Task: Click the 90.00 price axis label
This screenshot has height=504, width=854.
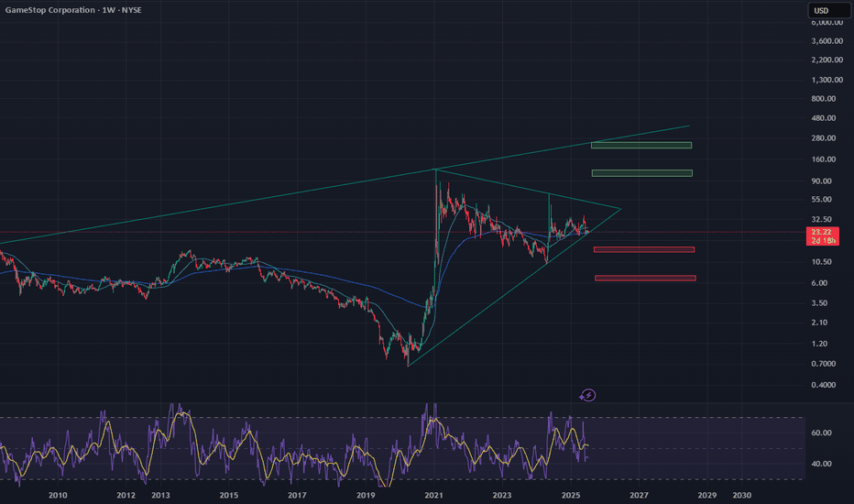Action: (x=821, y=181)
